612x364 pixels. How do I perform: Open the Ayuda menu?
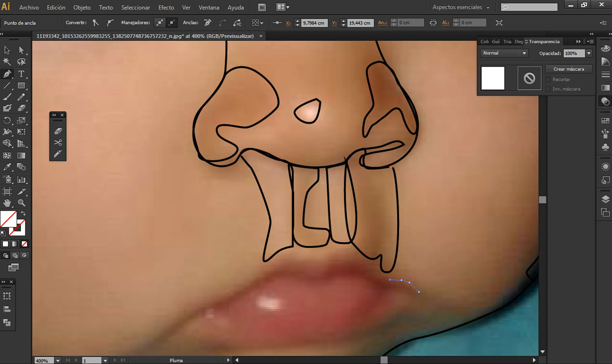pyautogui.click(x=236, y=8)
